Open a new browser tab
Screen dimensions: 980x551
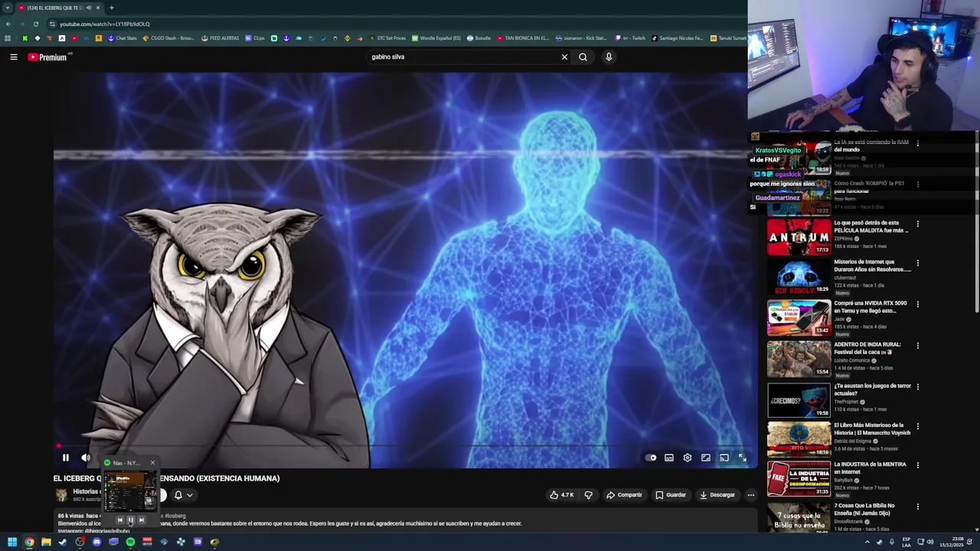click(112, 8)
